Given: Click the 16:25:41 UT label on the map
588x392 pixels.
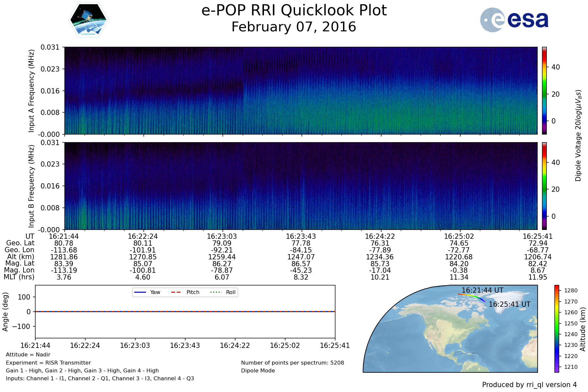Looking at the screenshot, I should [x=509, y=304].
